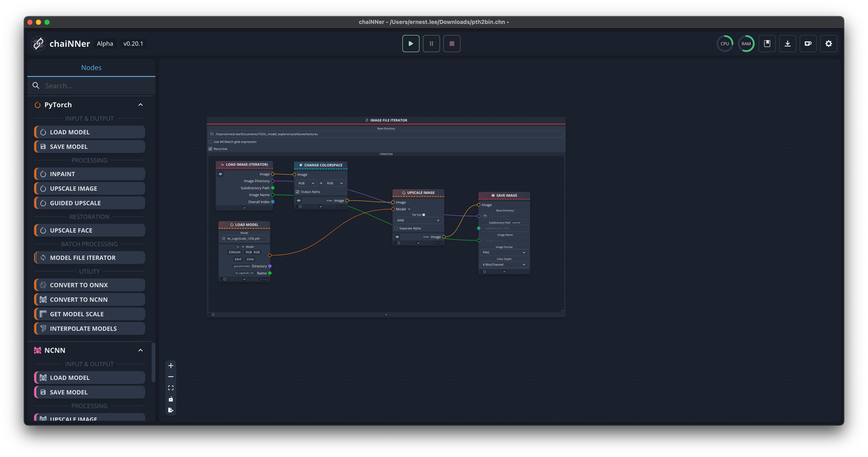Image resolution: width=868 pixels, height=457 pixels.
Task: Open the settings gear icon
Action: 828,44
